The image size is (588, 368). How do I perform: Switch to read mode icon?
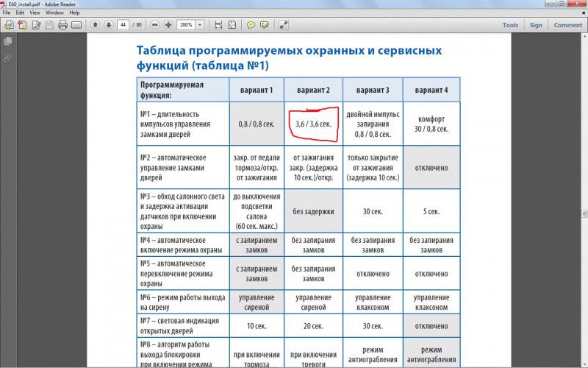pyautogui.click(x=284, y=25)
